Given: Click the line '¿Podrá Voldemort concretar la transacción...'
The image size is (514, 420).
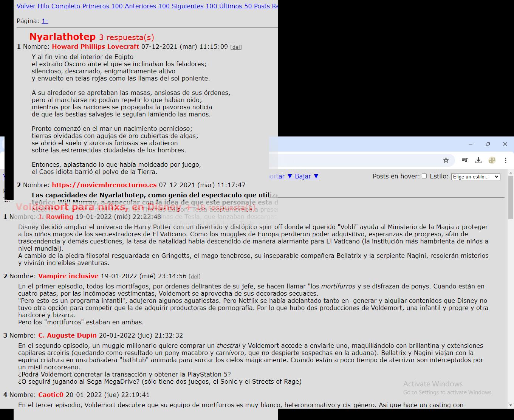Looking at the screenshot, I should 124,374.
